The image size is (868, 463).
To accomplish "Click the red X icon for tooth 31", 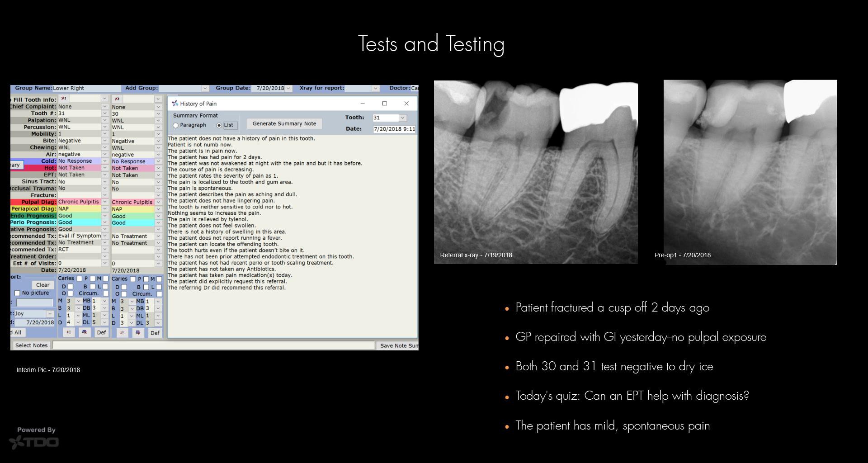I will point(64,99).
